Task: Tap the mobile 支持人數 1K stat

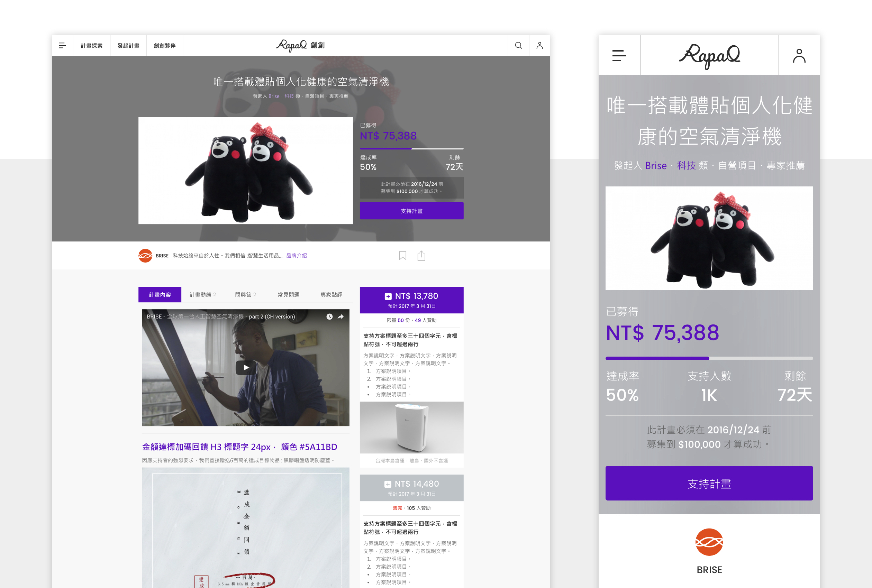Action: point(709,386)
